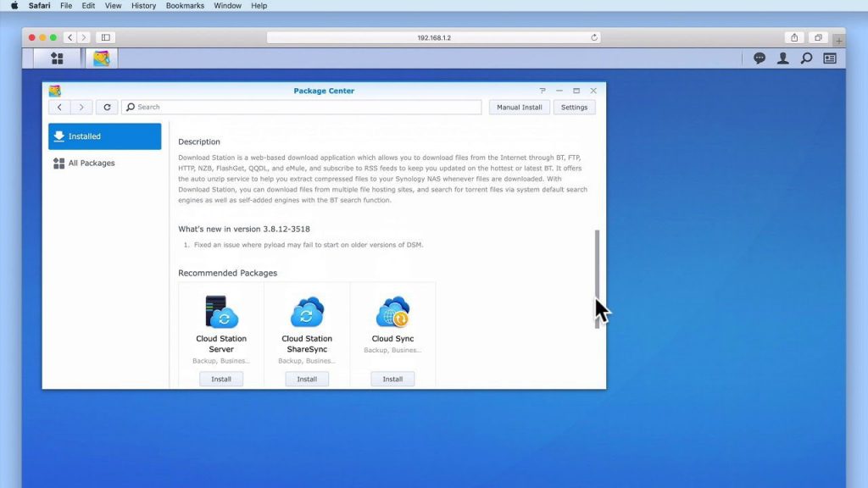Select All Packages in the sidebar
868x488 pixels.
click(x=104, y=164)
